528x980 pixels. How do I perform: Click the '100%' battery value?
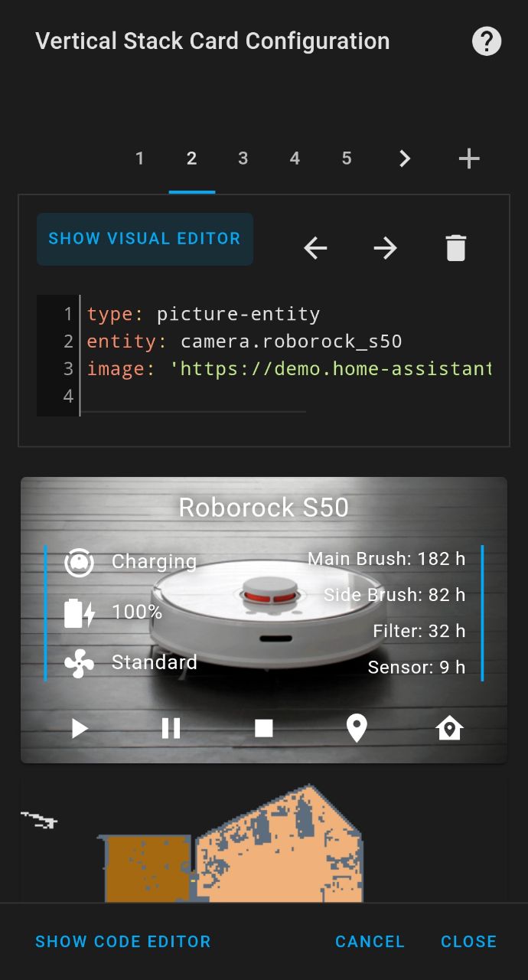point(137,612)
